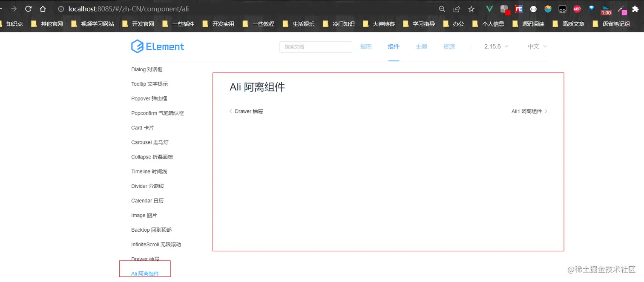
Task: Select Dialog 对话框 in sidebar
Action: (147, 69)
